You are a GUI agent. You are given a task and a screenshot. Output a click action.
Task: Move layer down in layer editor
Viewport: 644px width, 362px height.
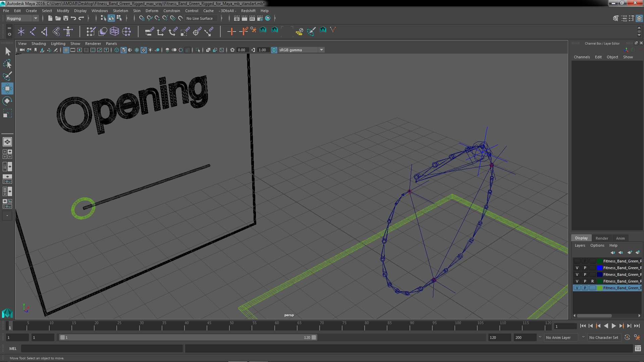621,252
